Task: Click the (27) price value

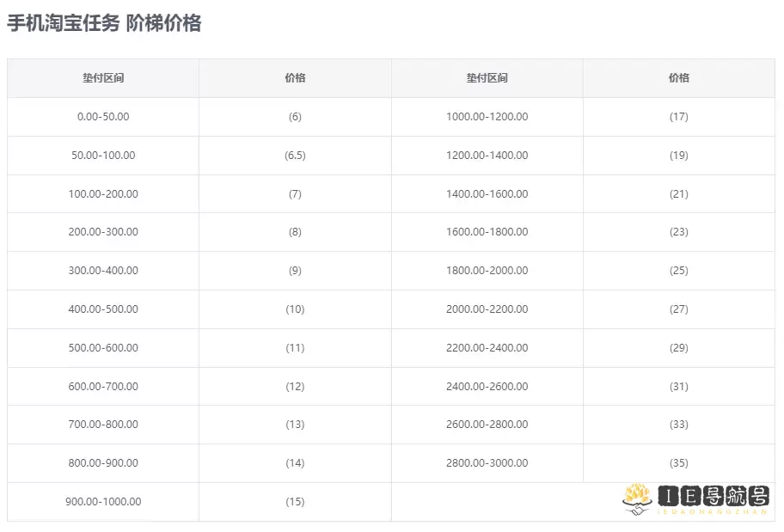Action: pyautogui.click(x=678, y=309)
